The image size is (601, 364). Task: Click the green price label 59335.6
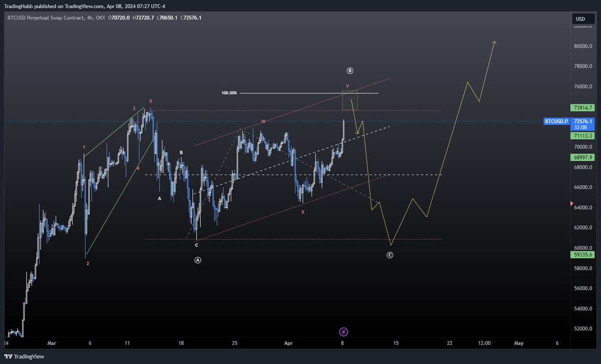583,255
